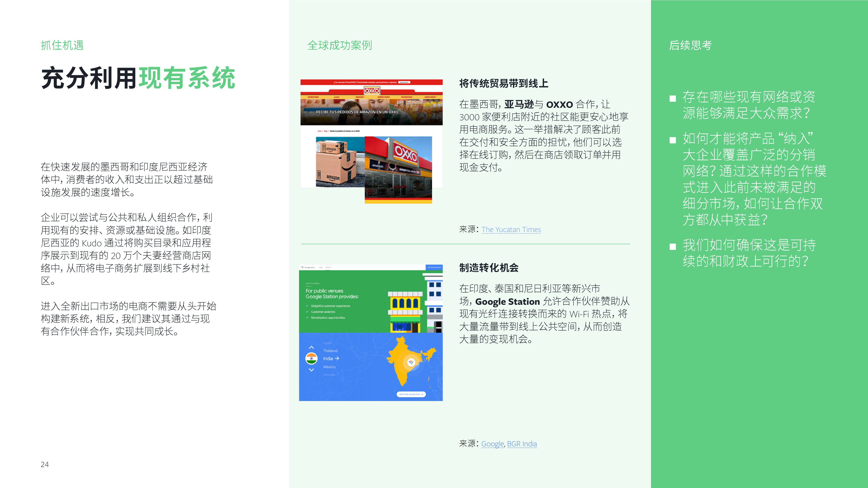
Task: Click the second white square bullet marker
Action: click(672, 140)
